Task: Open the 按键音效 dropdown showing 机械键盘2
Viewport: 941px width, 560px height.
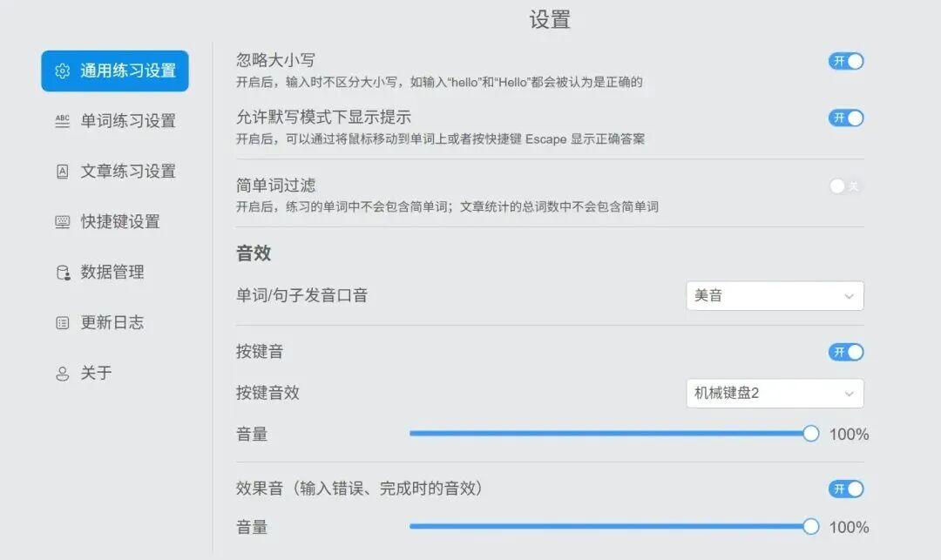Action: point(774,393)
